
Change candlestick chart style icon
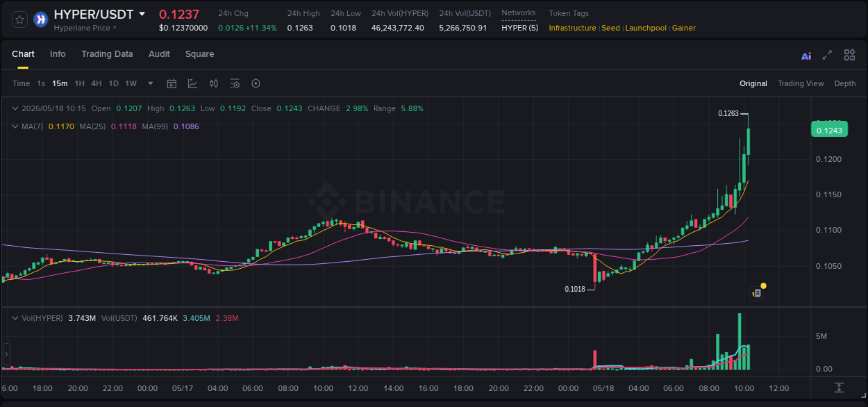coord(214,83)
